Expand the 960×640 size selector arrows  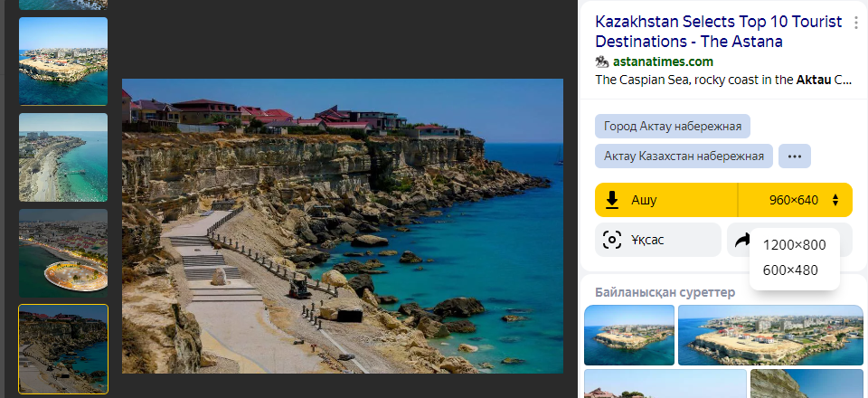pyautogui.click(x=835, y=200)
